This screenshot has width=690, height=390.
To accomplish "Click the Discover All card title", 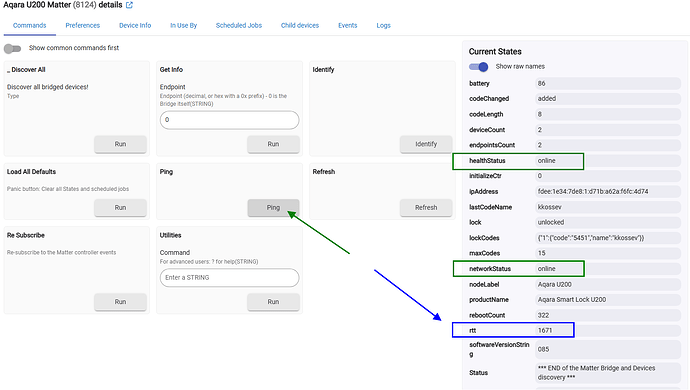I will tap(26, 70).
